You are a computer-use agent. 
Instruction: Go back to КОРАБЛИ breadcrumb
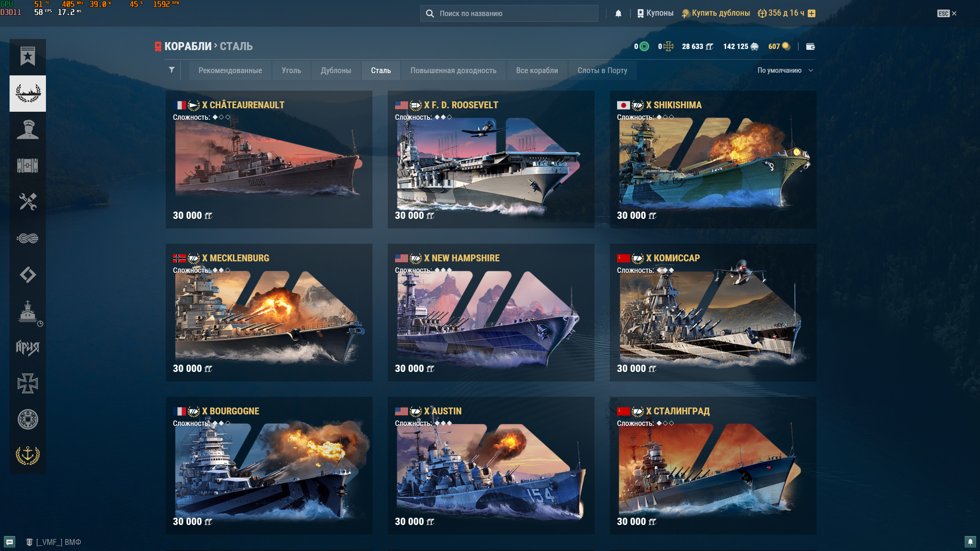tap(188, 47)
